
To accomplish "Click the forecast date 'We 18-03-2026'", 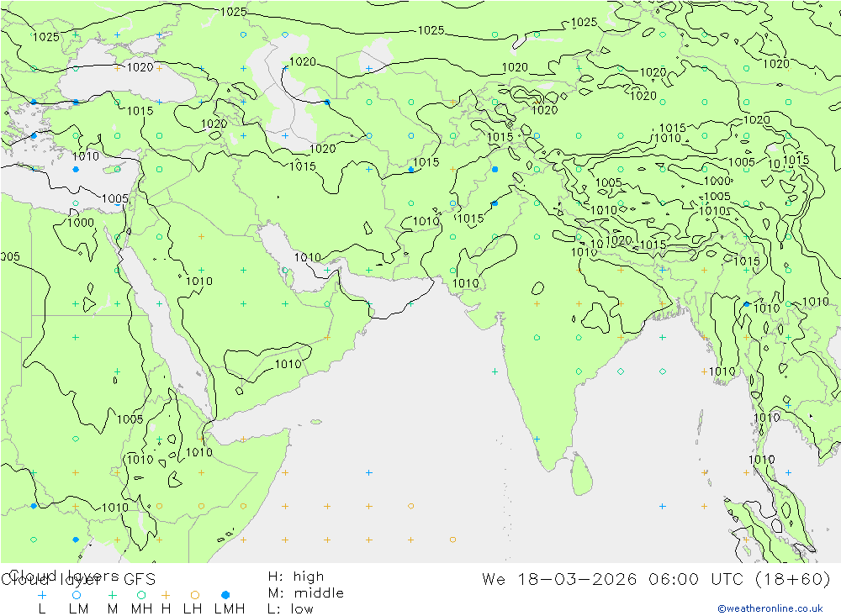I will [559, 580].
